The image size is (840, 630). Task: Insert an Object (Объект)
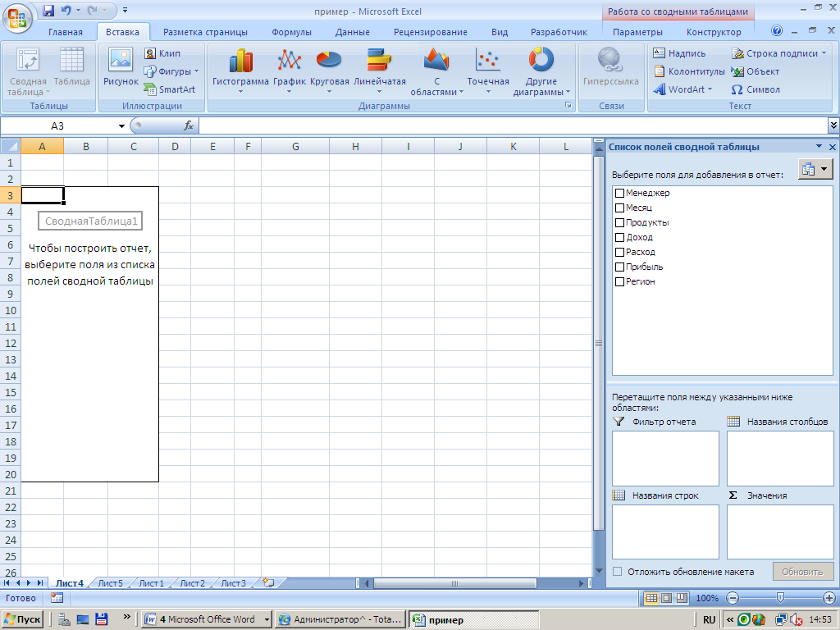pyautogui.click(x=756, y=71)
